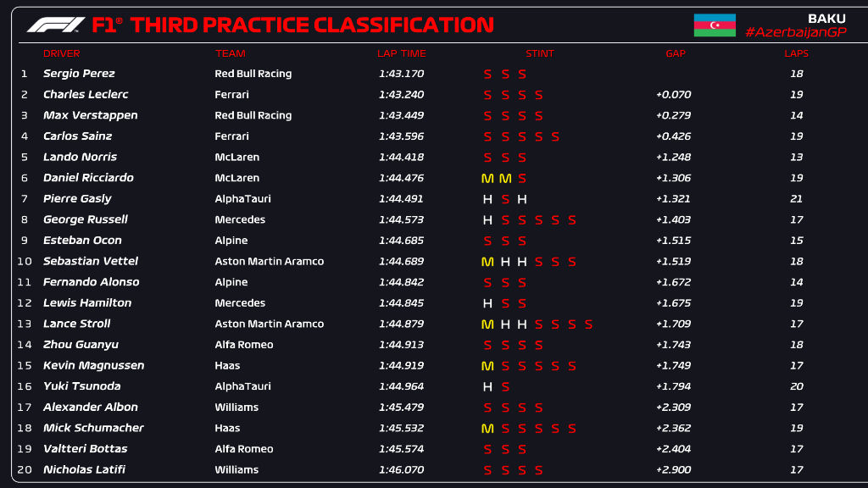Click Nicholas Latifi's +2.900 gap value
Image resolution: width=868 pixels, height=488 pixels.
pyautogui.click(x=673, y=470)
